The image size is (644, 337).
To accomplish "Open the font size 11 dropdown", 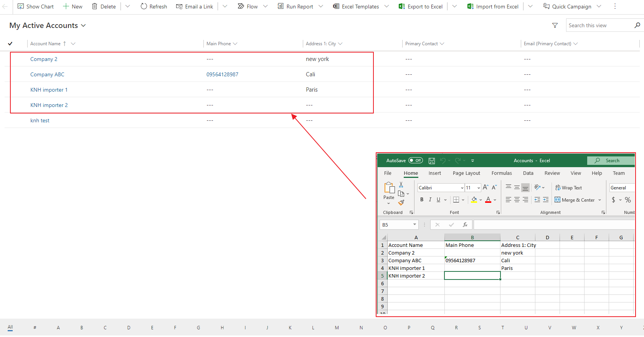I will 479,188.
